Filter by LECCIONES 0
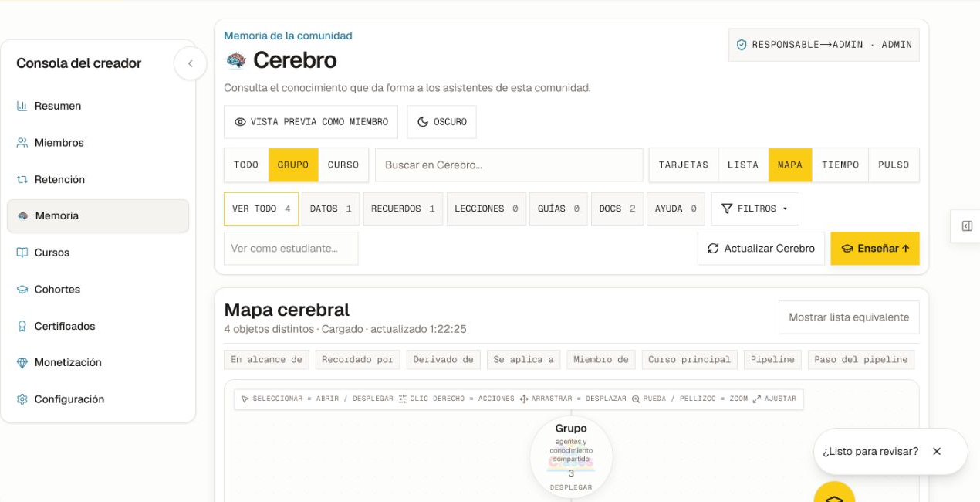This screenshot has height=502, width=980. (x=486, y=209)
